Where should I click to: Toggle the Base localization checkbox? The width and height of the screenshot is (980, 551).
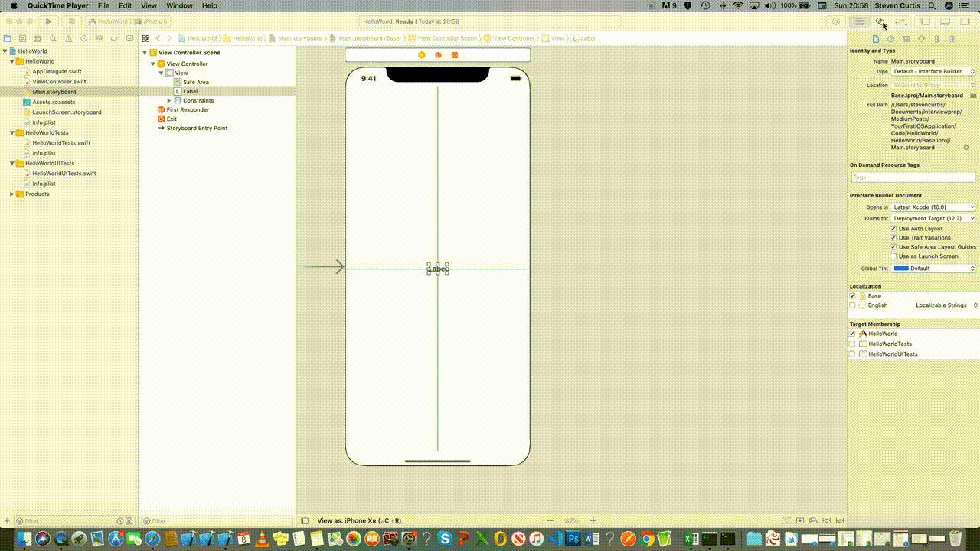click(x=853, y=296)
